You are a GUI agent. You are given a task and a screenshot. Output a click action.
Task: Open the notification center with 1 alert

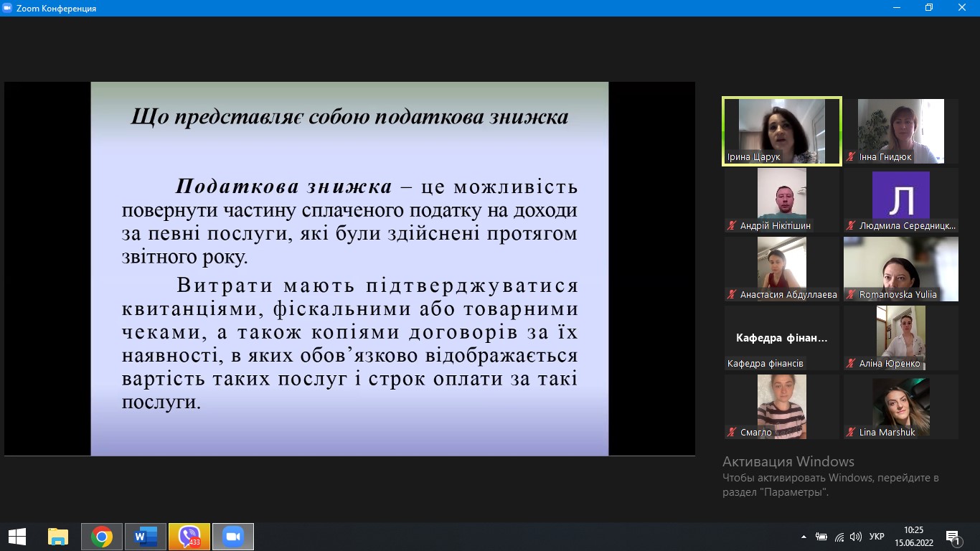(953, 537)
